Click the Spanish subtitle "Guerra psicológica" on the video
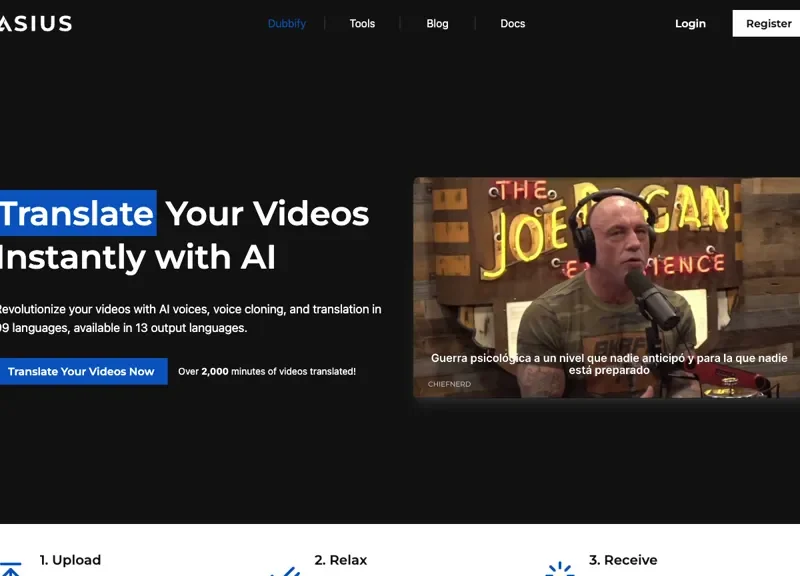The height and width of the screenshot is (576, 800). point(609,364)
